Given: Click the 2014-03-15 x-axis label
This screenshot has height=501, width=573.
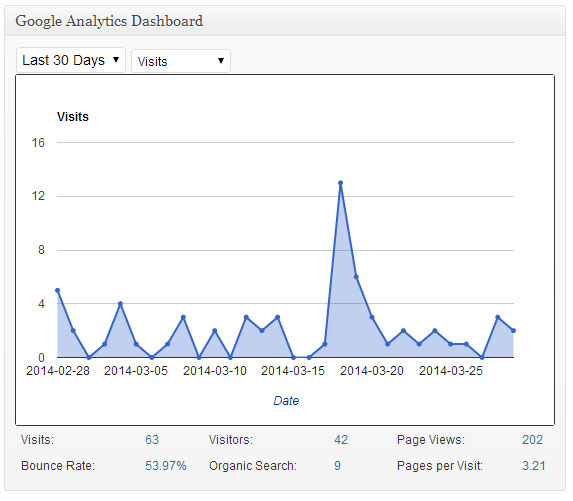Looking at the screenshot, I should 293,371.
